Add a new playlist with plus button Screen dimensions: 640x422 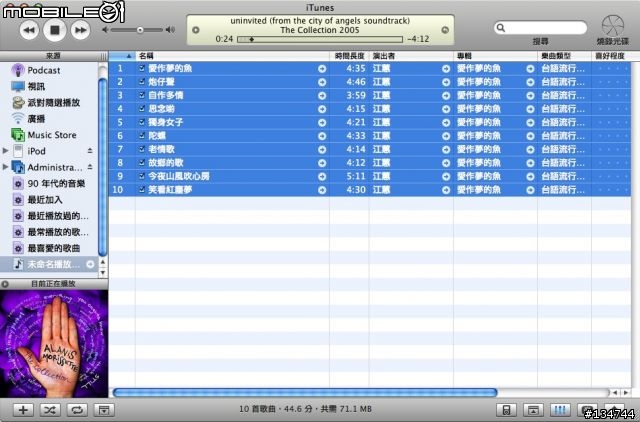click(23, 410)
